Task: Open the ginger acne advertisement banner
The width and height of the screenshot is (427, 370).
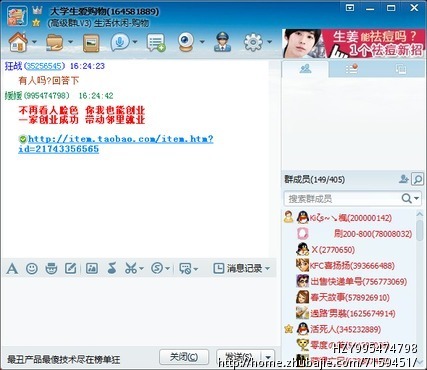Action: point(354,43)
